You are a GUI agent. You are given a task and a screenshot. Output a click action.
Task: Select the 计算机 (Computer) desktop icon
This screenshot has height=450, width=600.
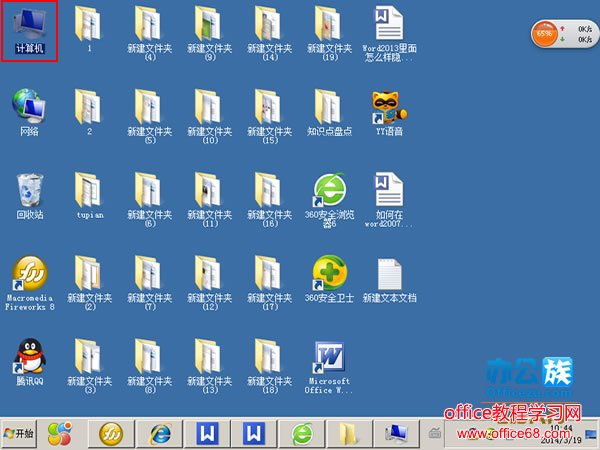(29, 26)
